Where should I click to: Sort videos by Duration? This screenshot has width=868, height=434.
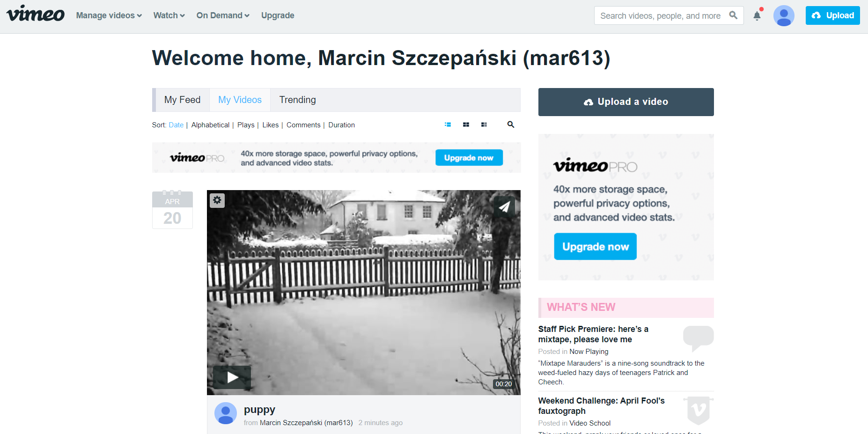[x=342, y=125]
